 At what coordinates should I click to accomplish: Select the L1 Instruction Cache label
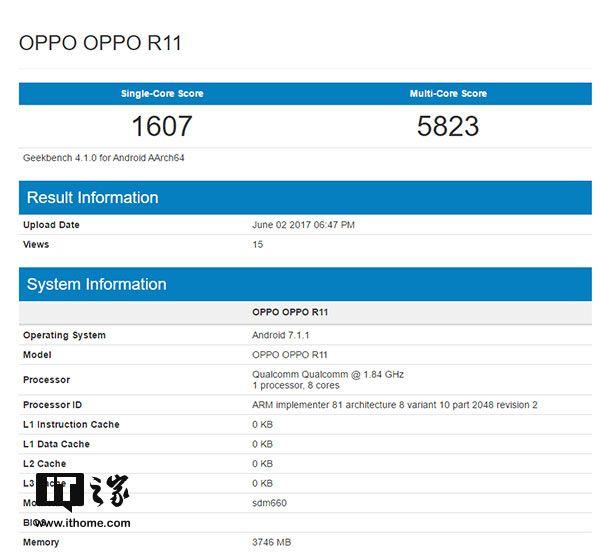[x=71, y=425]
